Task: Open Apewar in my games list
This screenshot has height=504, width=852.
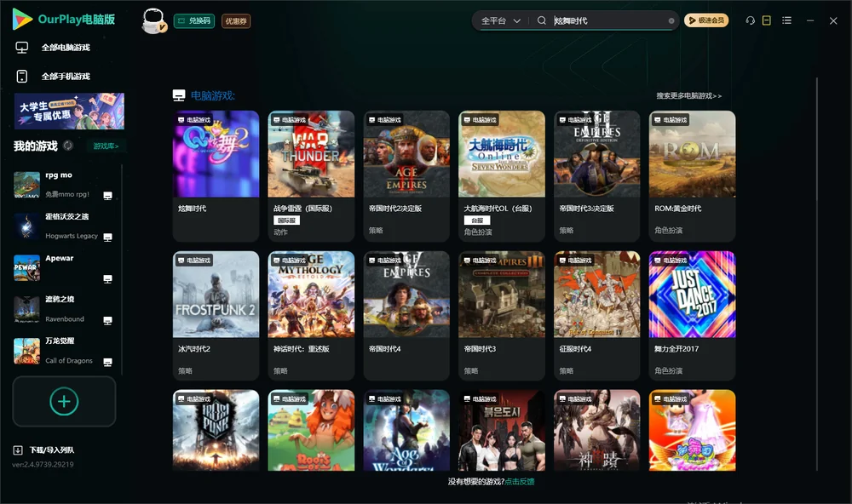Action: pyautogui.click(x=66, y=267)
